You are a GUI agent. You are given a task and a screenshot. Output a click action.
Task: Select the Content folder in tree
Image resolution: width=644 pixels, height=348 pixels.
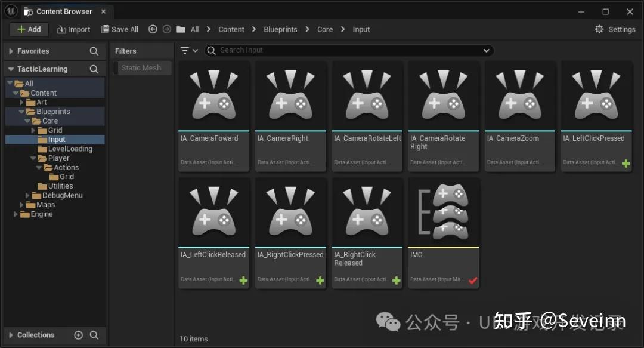pos(44,93)
